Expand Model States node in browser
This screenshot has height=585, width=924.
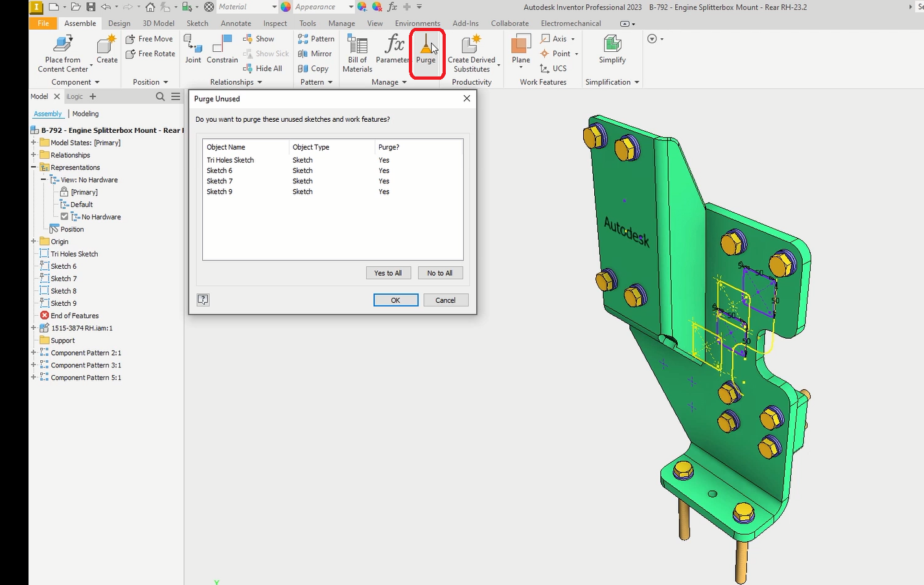[x=34, y=143]
